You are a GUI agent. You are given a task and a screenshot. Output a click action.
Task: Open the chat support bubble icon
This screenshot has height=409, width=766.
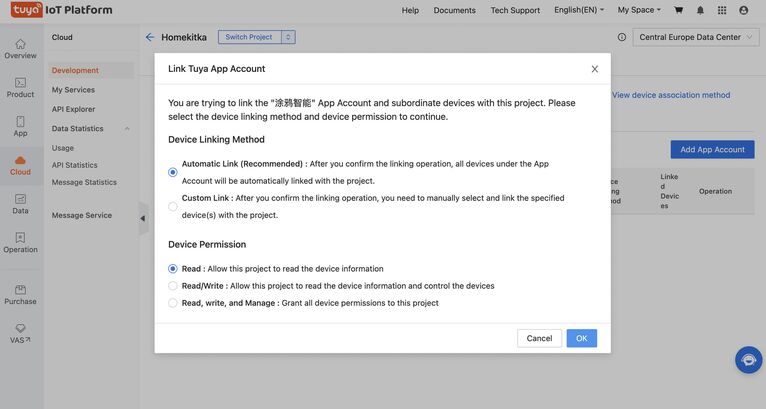point(748,360)
